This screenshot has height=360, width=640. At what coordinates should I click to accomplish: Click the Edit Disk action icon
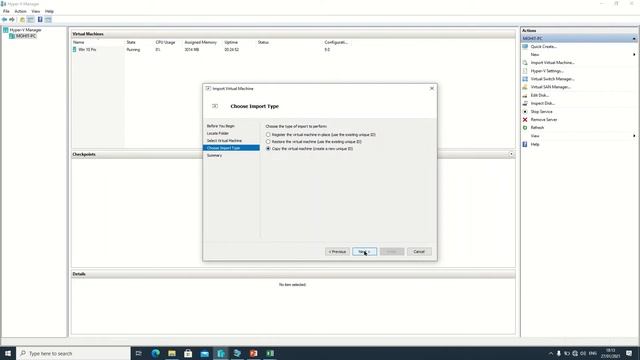click(x=525, y=96)
